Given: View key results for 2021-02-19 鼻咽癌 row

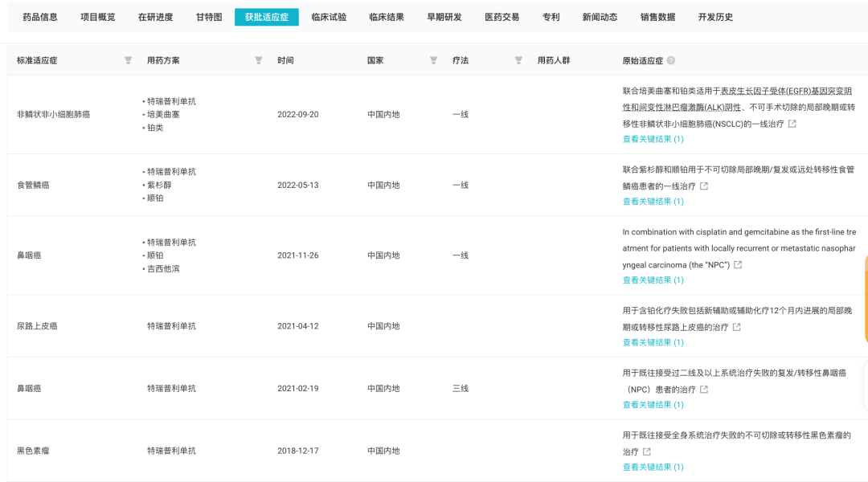Looking at the screenshot, I should coord(653,405).
